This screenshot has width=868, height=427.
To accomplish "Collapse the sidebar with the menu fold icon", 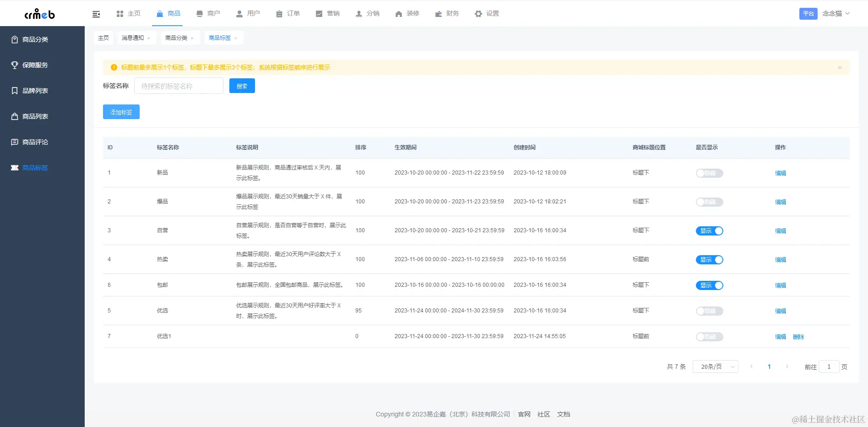I will pyautogui.click(x=96, y=14).
